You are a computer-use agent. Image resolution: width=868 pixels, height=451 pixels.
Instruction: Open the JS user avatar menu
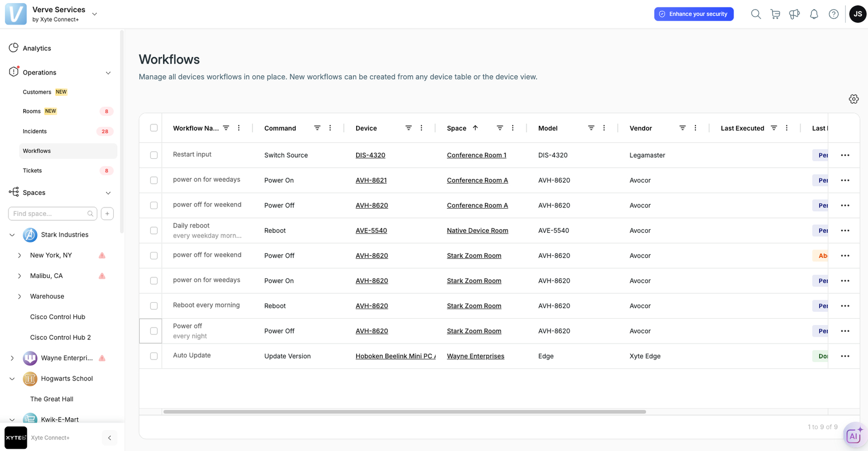pos(857,14)
